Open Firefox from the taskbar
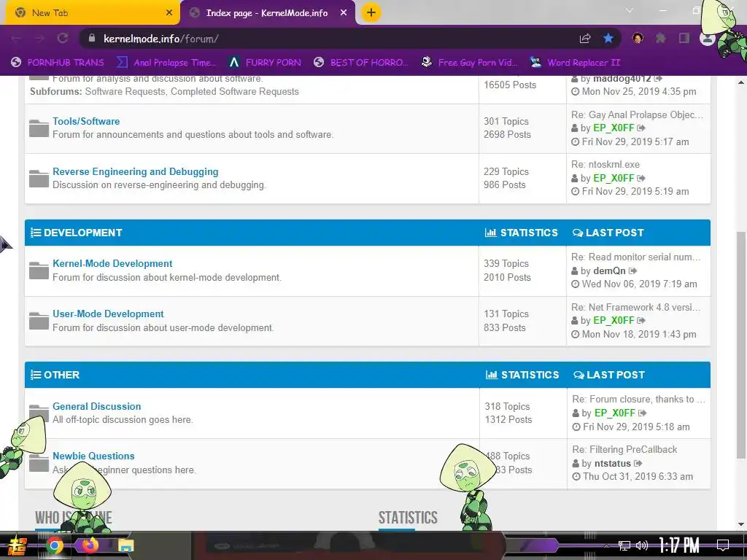The width and height of the screenshot is (747, 560). 90,545
